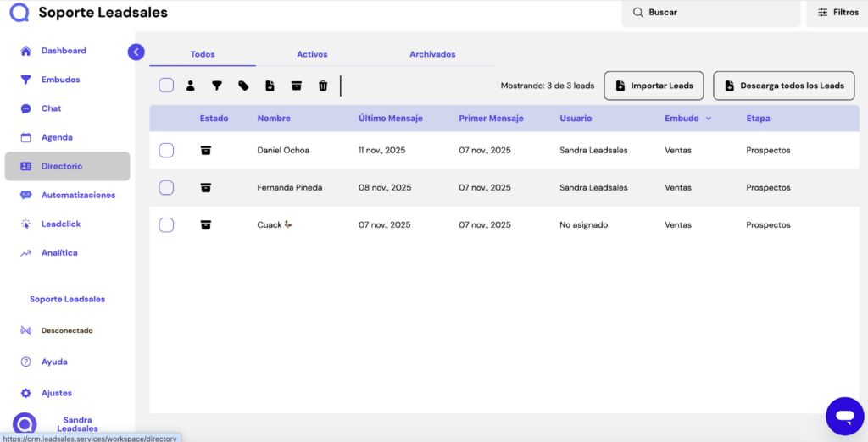The width and height of the screenshot is (868, 442).
Task: Click the funnel icon in leads toolbar
Action: click(x=217, y=86)
